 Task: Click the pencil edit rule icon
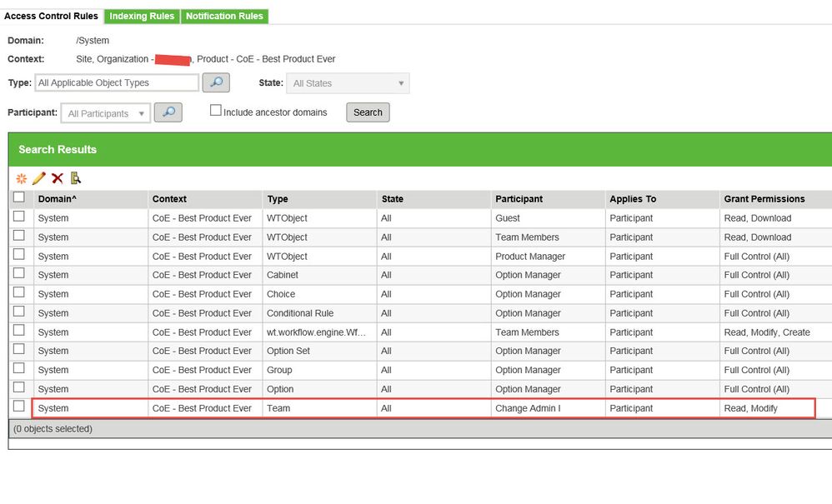39,178
